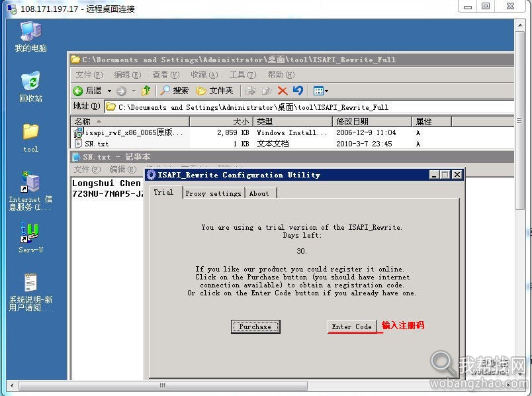The image size is (532, 396).
Task: Click the SN.txt Notepad title bar icon
Action: click(76, 157)
